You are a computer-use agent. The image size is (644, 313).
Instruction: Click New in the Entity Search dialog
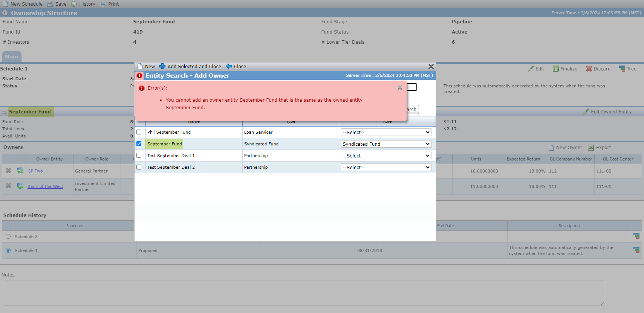coord(146,66)
